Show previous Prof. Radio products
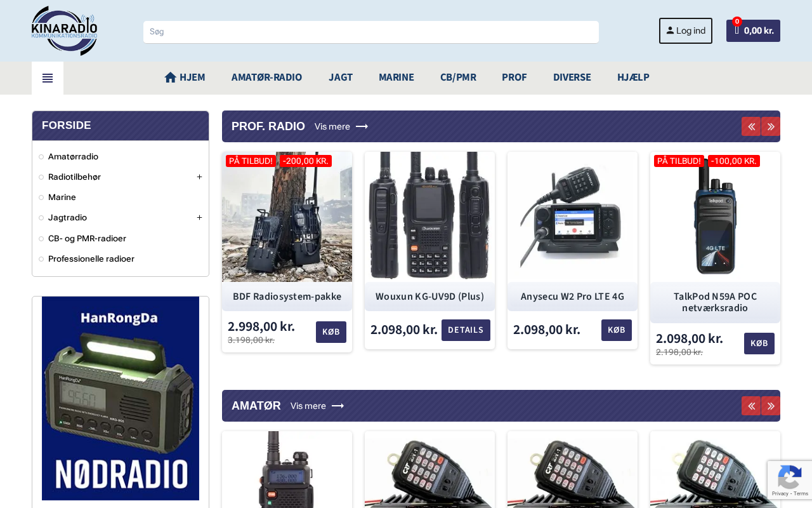Screen dimensions: 812x508 pyautogui.click(x=751, y=126)
